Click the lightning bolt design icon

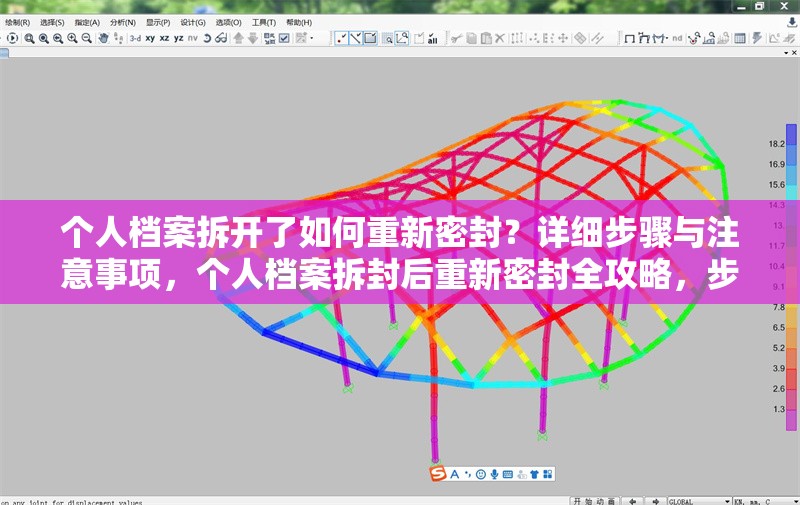[x=757, y=38]
